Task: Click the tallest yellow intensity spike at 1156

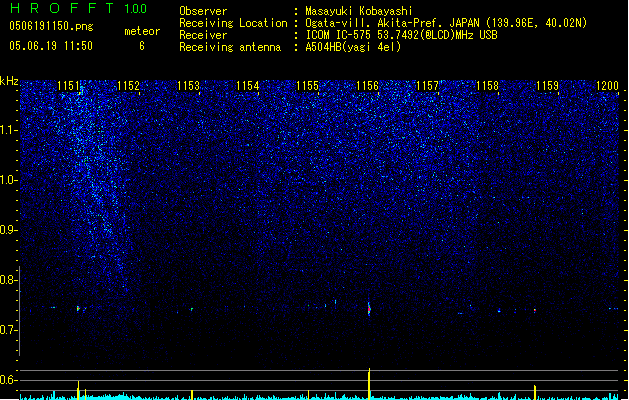Action: (x=369, y=384)
